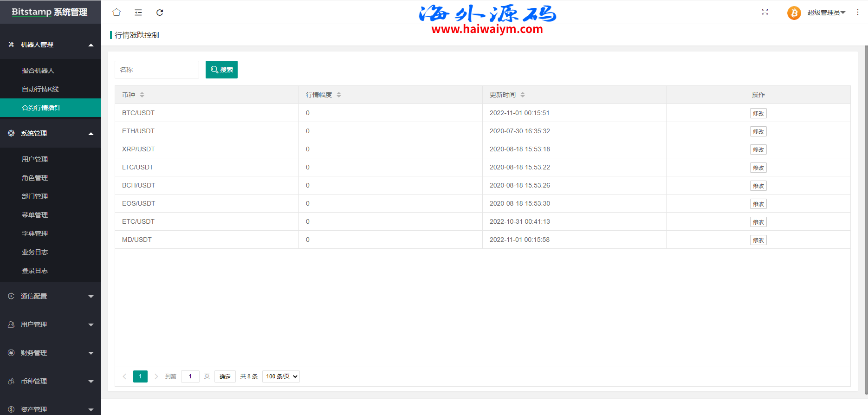Click the 名称 search input field
Image resolution: width=868 pixels, height=415 pixels.
coord(156,70)
